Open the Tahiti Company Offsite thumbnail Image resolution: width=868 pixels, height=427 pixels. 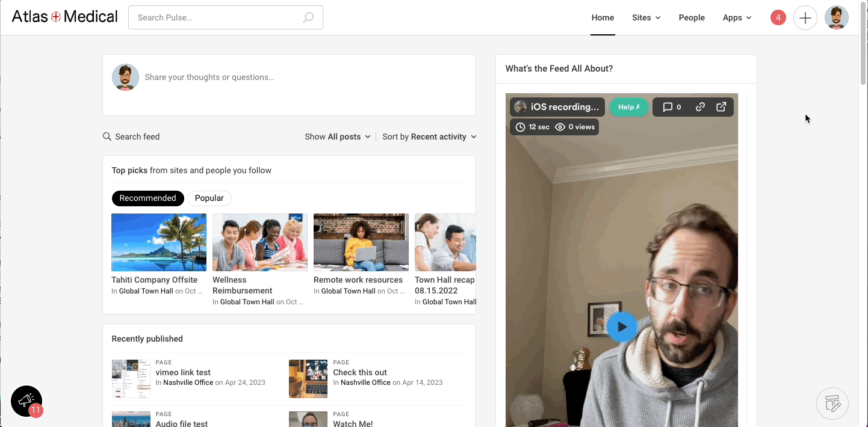point(159,242)
